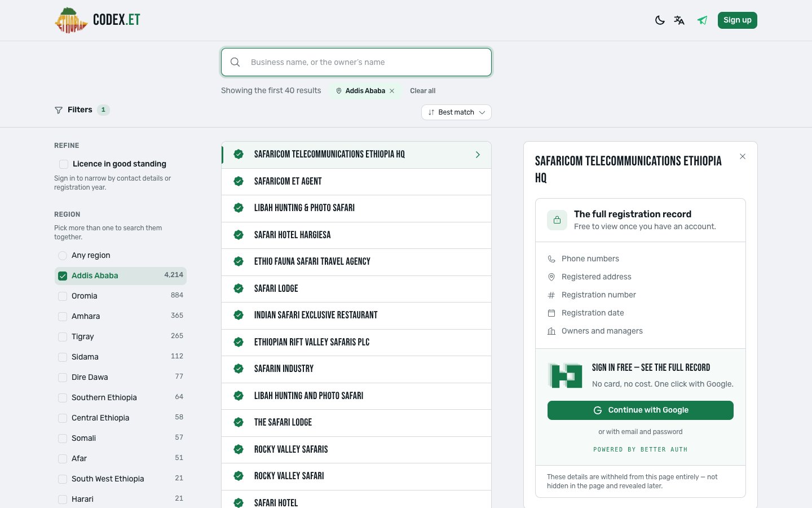Uncheck the Addis Ababa region checkbox
The image size is (812, 508).
[63, 276]
